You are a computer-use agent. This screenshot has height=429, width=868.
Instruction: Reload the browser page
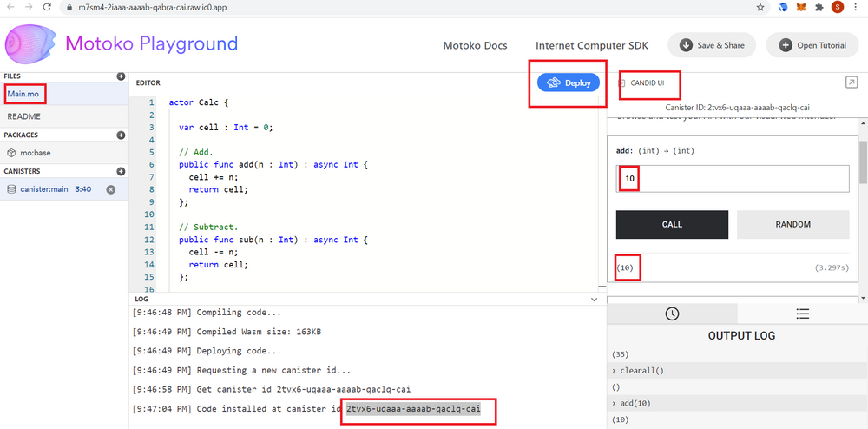[47, 8]
